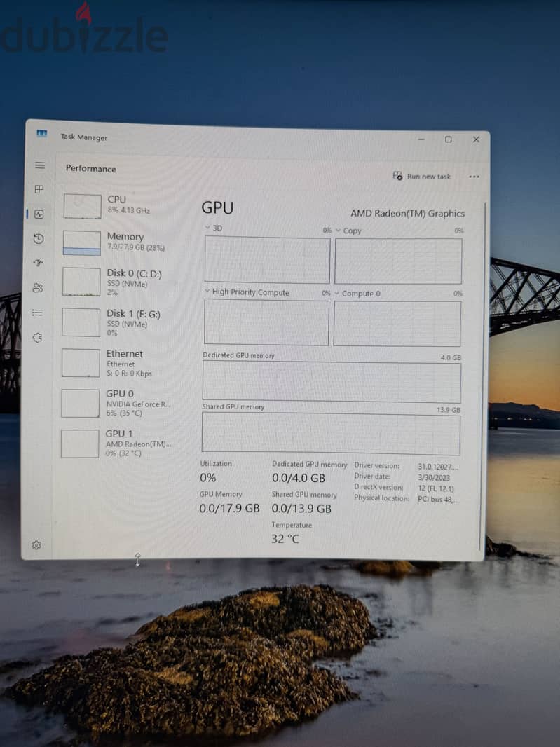Open the more options ellipsis menu
The image size is (560, 747).
click(474, 177)
